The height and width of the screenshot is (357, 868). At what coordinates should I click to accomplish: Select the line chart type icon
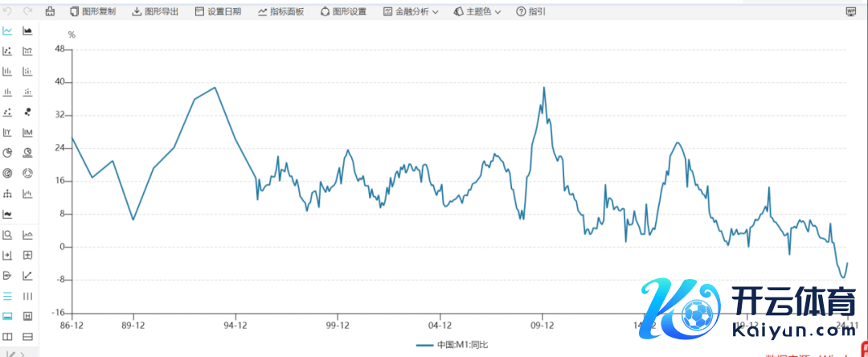(8, 31)
